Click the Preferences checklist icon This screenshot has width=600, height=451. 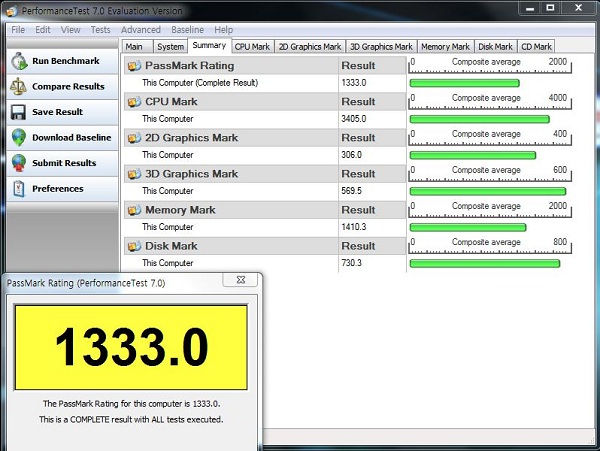point(19,189)
